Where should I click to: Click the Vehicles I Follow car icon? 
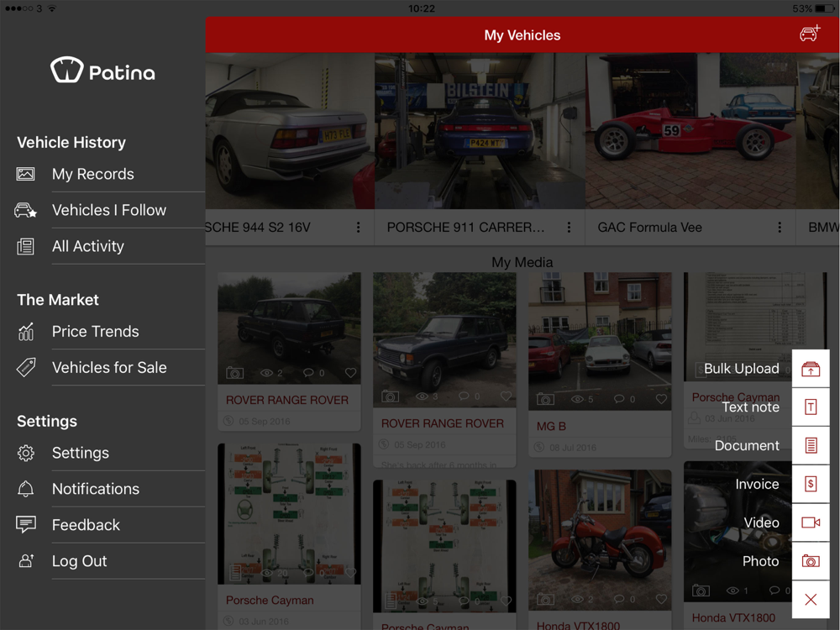[26, 210]
